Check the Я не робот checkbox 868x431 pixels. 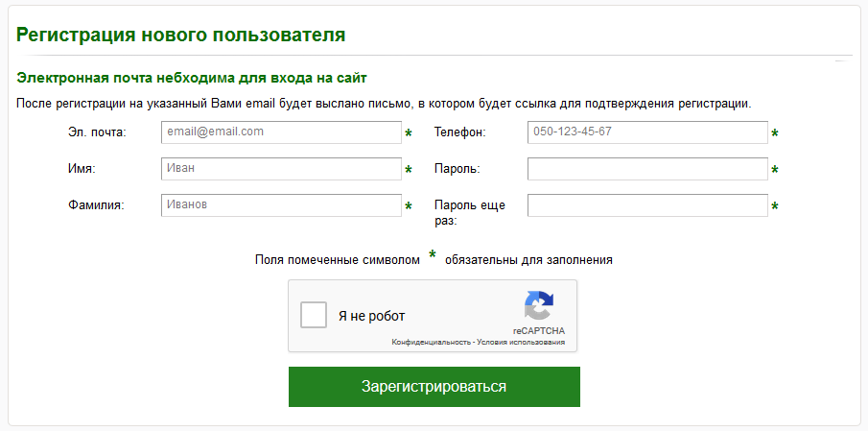314,316
